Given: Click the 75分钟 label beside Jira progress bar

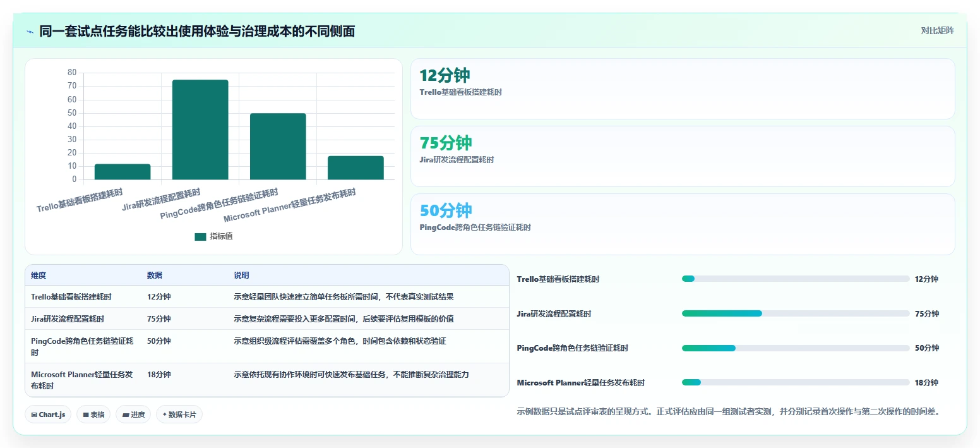Looking at the screenshot, I should (x=926, y=313).
